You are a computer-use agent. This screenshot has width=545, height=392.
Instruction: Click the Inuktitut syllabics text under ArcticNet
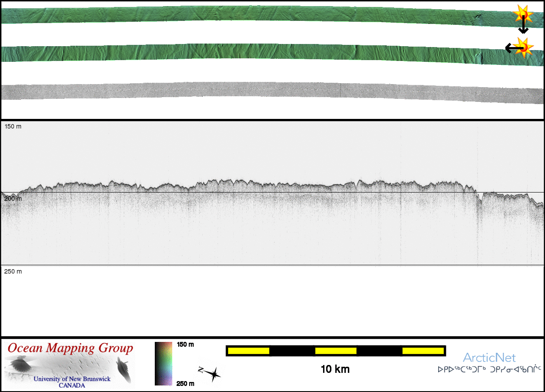pos(489,369)
